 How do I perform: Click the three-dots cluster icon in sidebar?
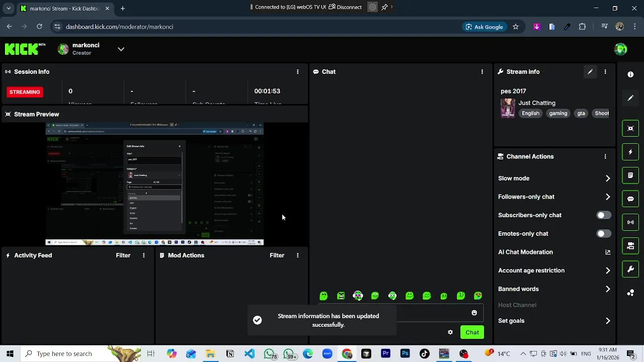tap(630, 293)
